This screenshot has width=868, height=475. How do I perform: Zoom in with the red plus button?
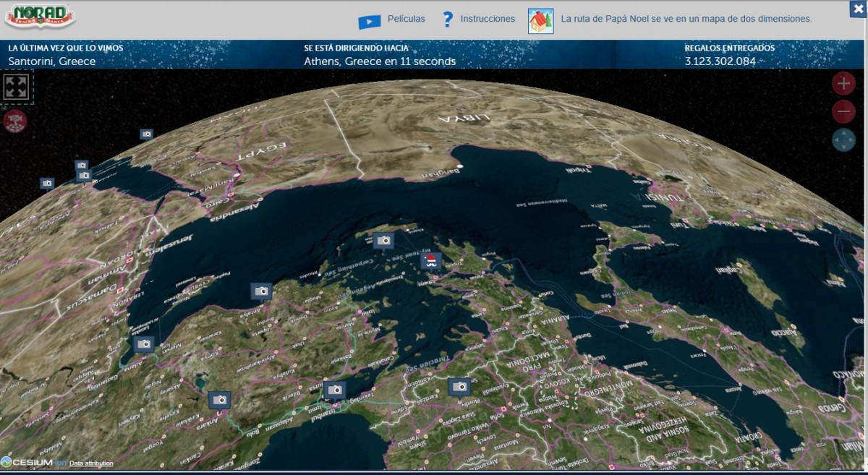point(843,84)
